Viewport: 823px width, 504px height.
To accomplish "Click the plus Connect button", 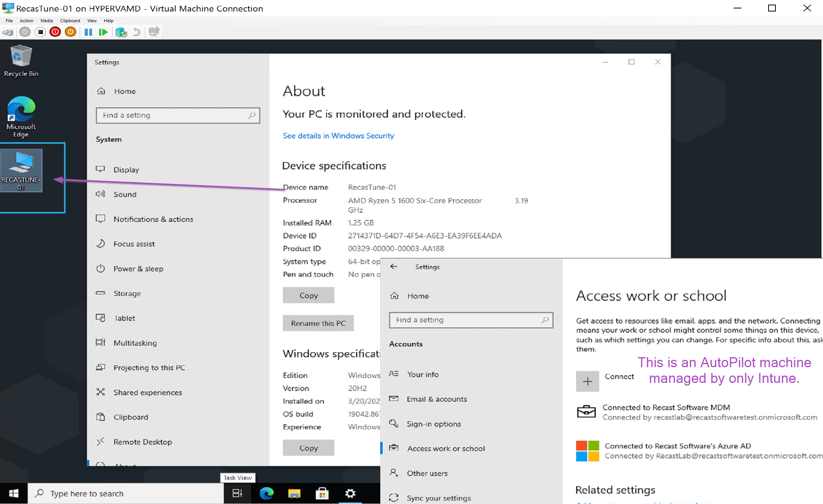I will click(x=587, y=381).
